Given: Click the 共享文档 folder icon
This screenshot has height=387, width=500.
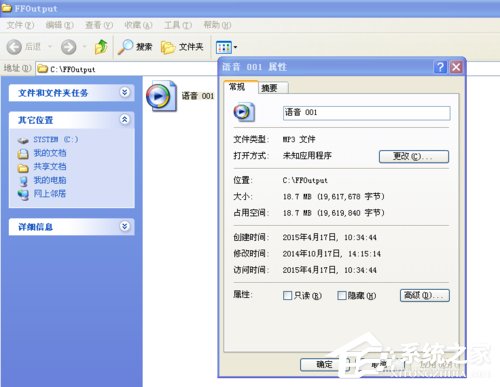Looking at the screenshot, I should pos(23,167).
